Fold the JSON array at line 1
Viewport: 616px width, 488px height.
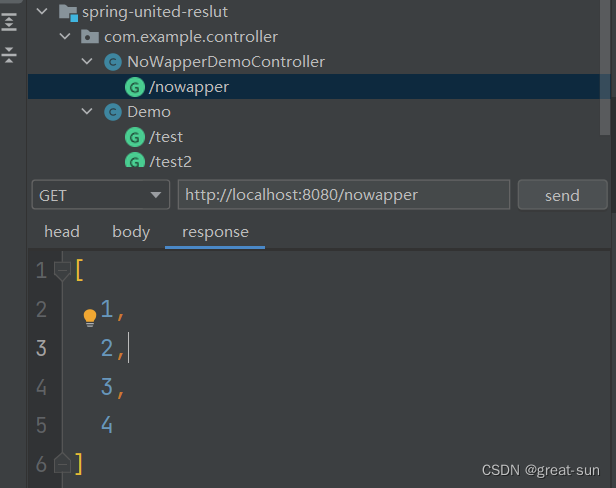62,271
